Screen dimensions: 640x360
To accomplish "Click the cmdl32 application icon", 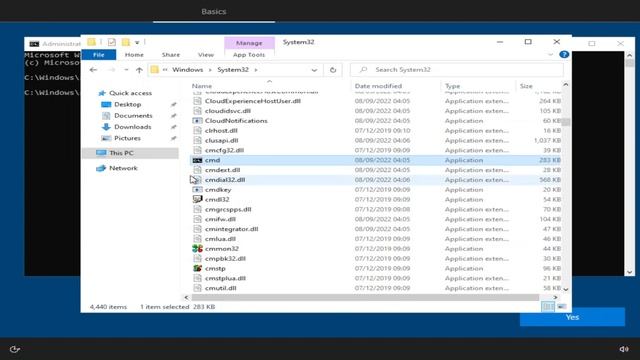I will point(197,199).
